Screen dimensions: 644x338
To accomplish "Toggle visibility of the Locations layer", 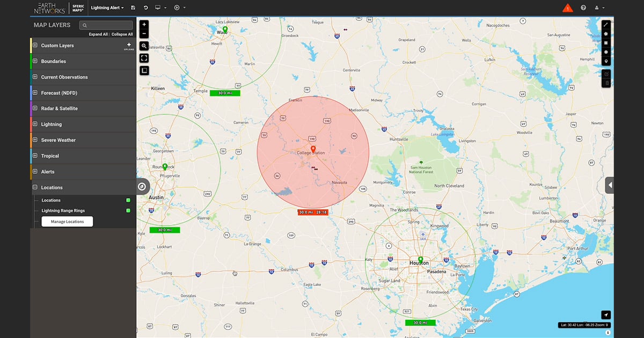I will tap(128, 200).
